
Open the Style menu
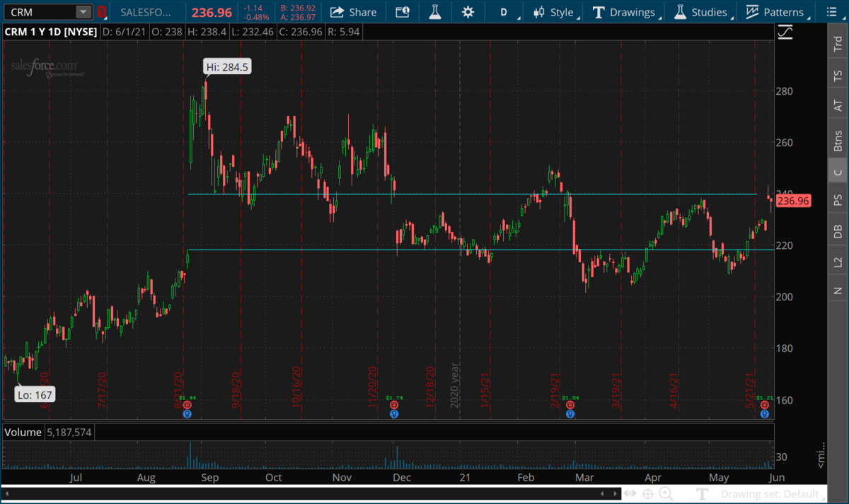pos(557,12)
